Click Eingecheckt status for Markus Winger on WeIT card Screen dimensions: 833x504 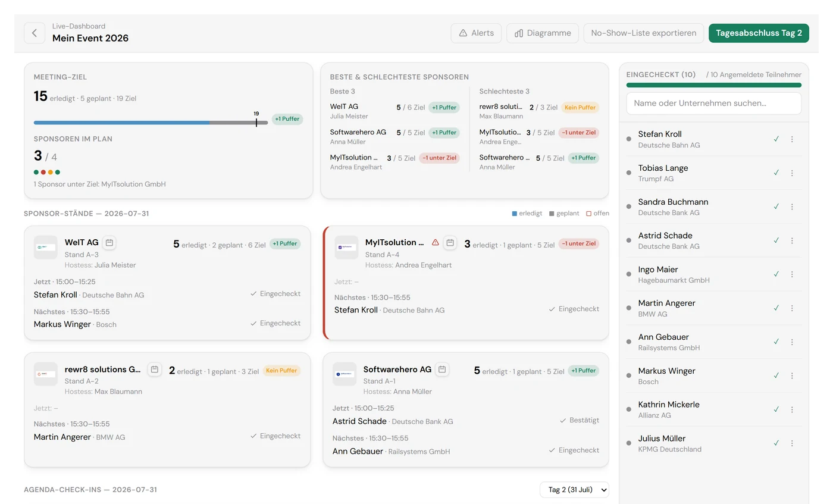tap(275, 323)
